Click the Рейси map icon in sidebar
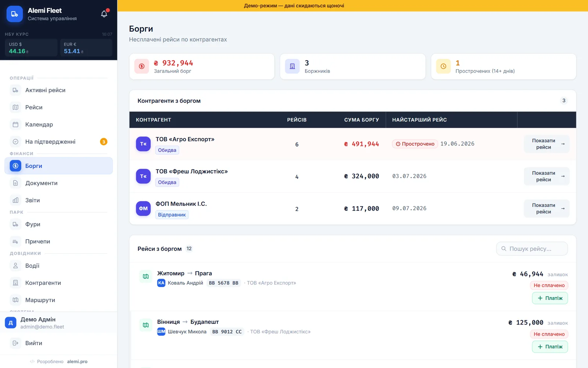Viewport: 588px width, 368px height. 15,107
